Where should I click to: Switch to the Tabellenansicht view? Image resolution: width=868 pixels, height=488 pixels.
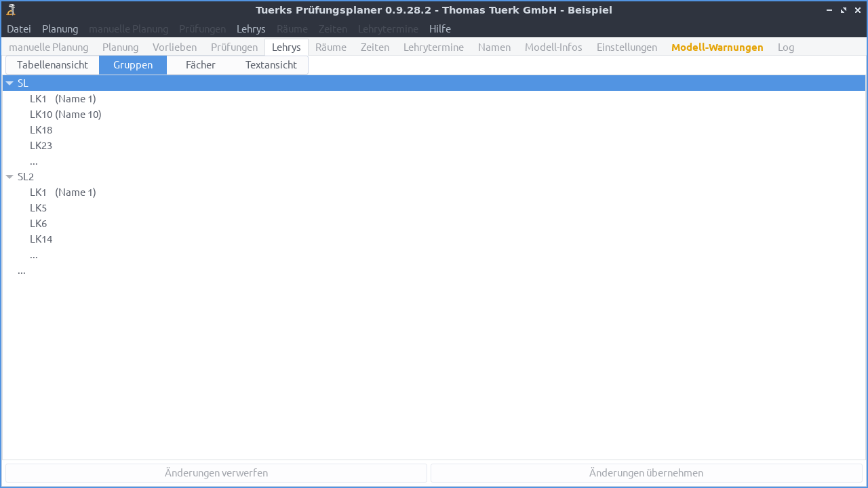click(52, 64)
